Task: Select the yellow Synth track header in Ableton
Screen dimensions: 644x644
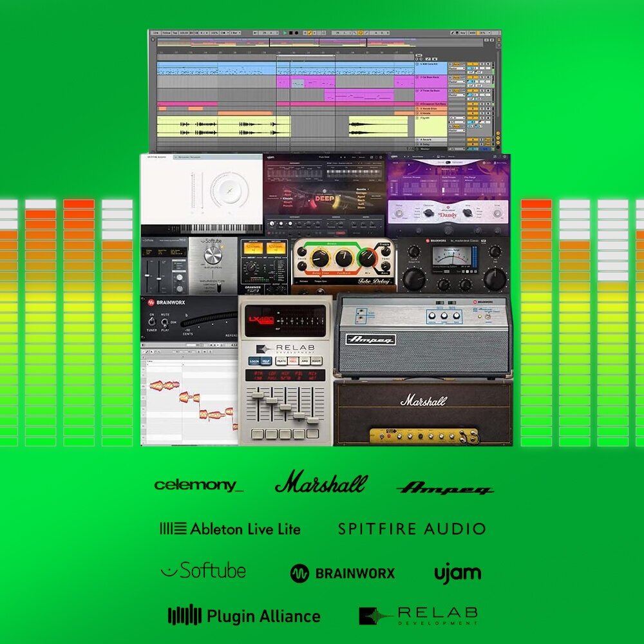Action: point(431,126)
